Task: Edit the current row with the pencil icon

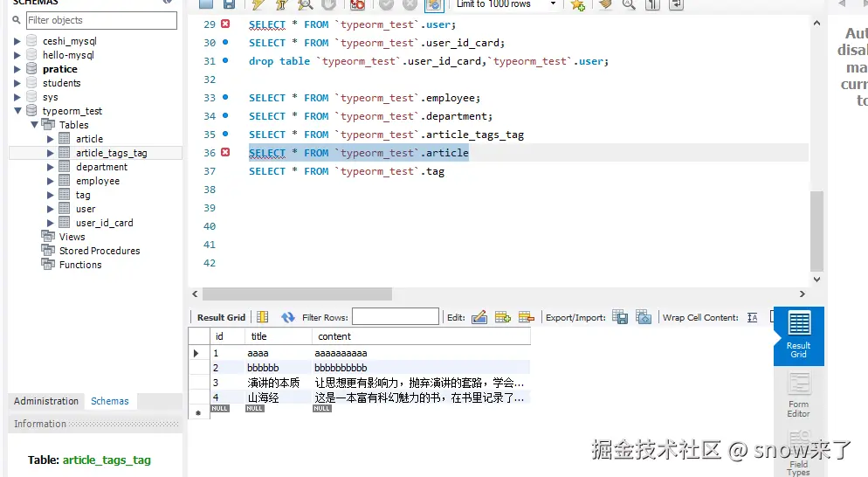Action: pyautogui.click(x=479, y=317)
